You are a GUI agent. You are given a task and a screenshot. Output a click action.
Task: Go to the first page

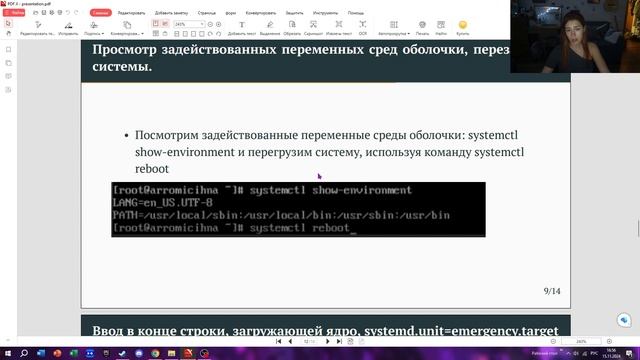278,341
